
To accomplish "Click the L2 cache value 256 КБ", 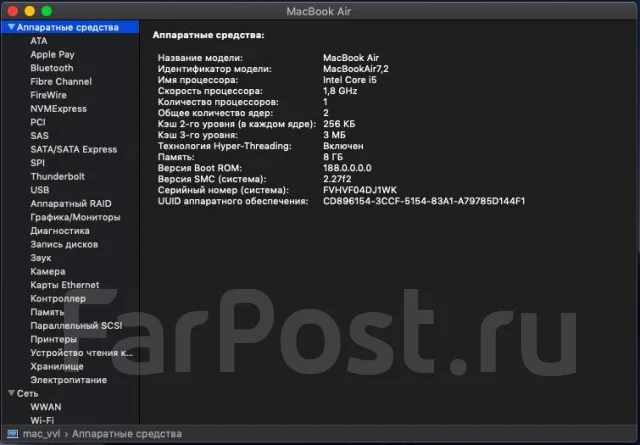I will click(x=339, y=124).
